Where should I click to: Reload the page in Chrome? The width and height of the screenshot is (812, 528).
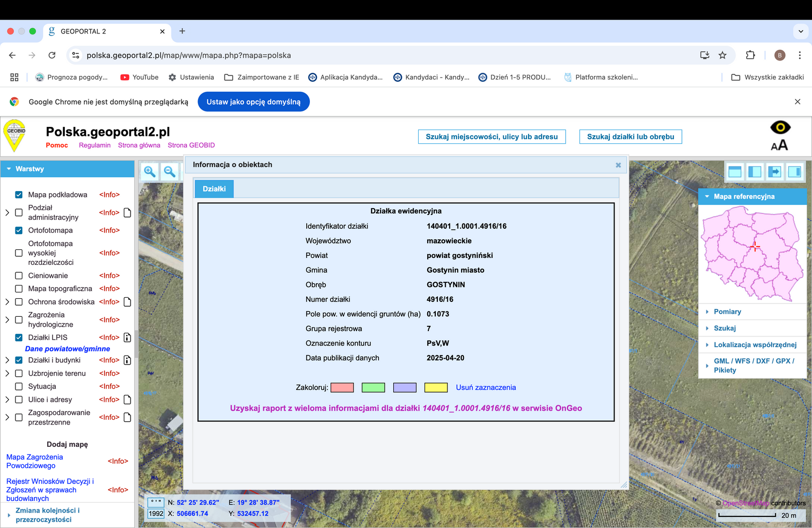[x=52, y=55]
